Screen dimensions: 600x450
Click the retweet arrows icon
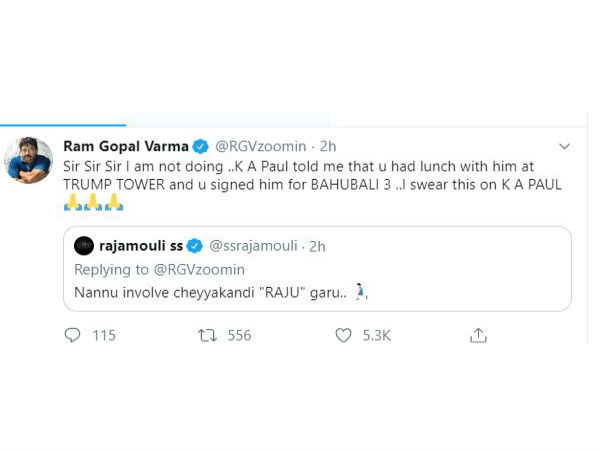pos(208,335)
